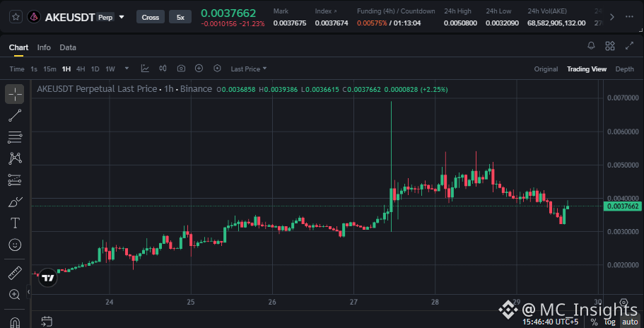Open the more options ellipsis menu

(x=629, y=17)
